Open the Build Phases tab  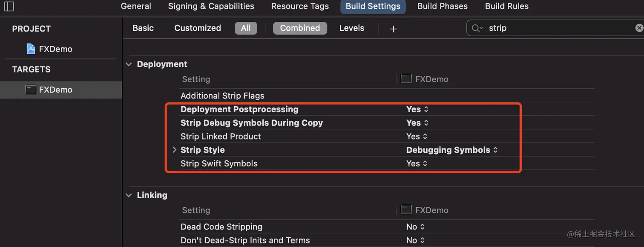tap(442, 6)
